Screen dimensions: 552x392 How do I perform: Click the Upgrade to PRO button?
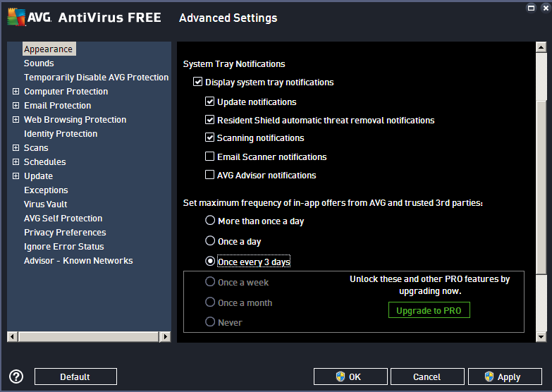(429, 310)
